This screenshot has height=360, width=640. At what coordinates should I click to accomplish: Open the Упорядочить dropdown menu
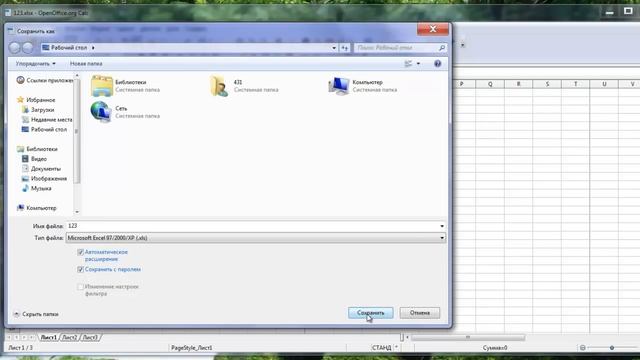[x=36, y=64]
